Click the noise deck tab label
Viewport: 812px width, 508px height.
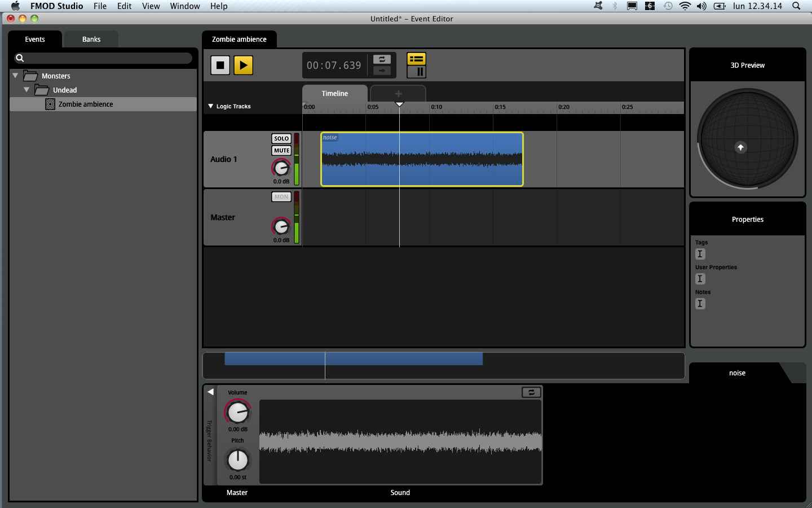pyautogui.click(x=737, y=373)
